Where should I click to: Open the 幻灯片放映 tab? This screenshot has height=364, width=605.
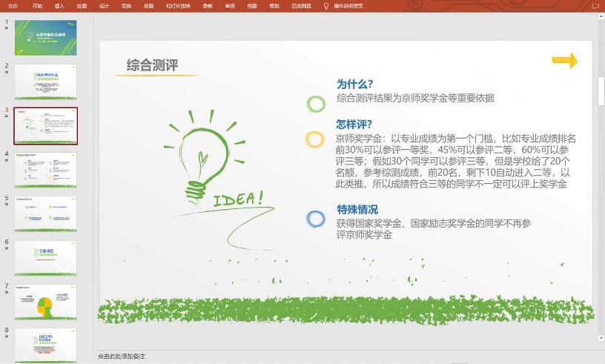coord(177,5)
